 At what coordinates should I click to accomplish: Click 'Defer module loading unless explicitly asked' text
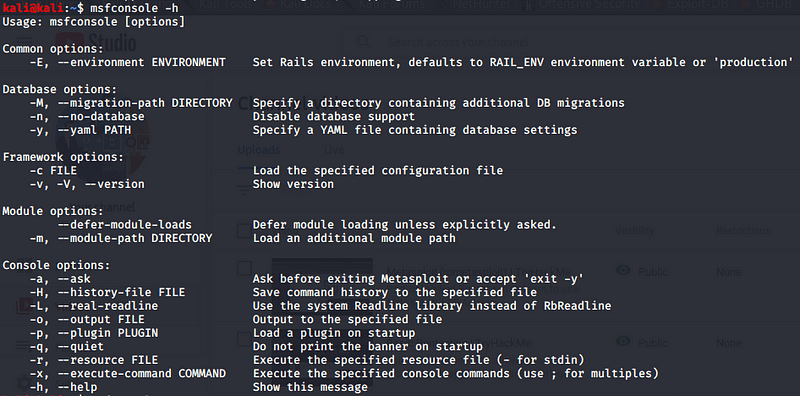click(405, 225)
